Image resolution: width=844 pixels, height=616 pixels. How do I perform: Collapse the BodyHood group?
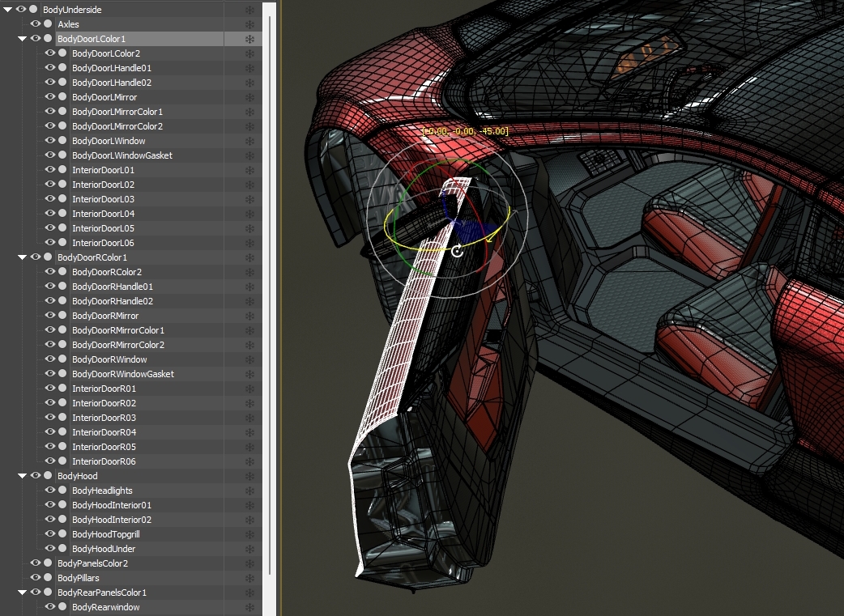[22, 476]
